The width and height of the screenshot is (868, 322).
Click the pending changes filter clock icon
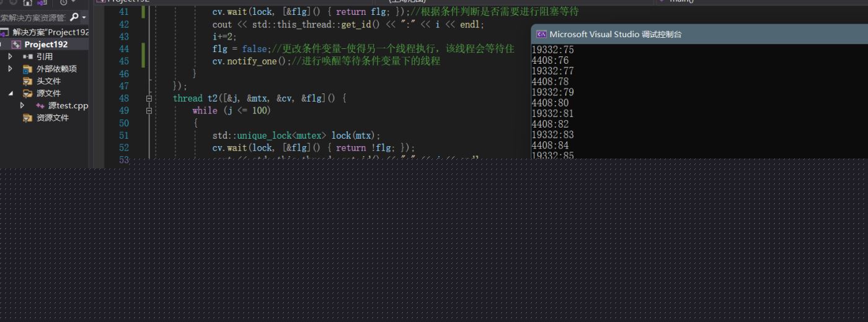[x=64, y=2]
